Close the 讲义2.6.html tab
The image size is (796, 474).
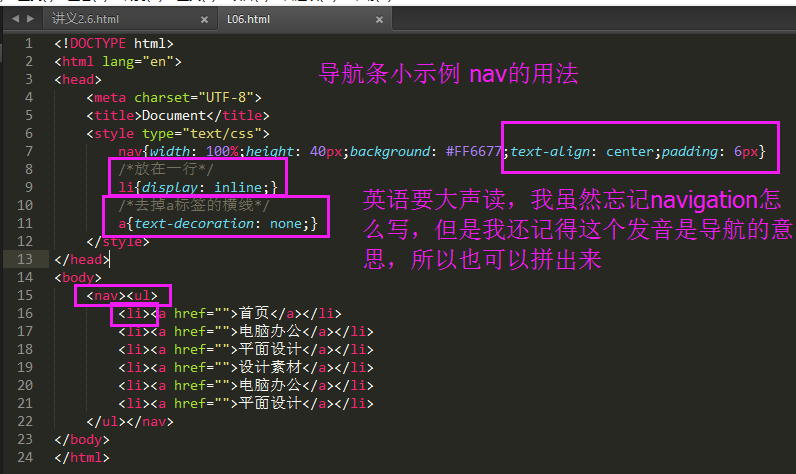click(x=204, y=20)
